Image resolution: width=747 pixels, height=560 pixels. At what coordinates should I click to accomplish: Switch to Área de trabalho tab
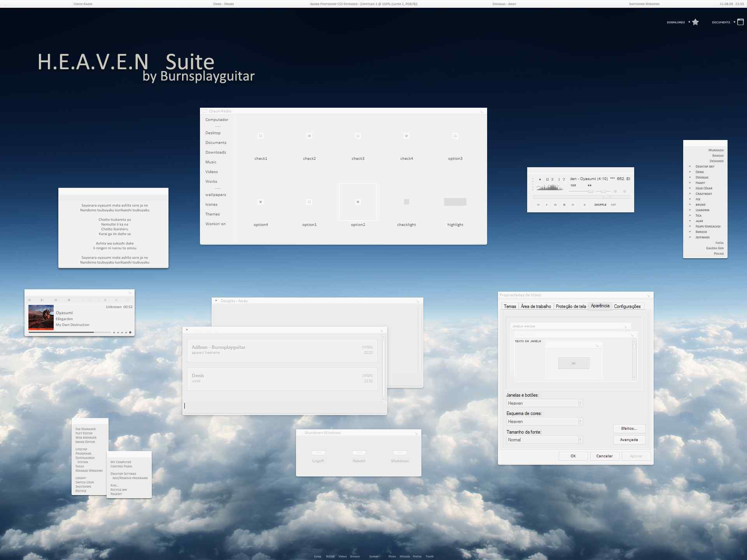(536, 306)
